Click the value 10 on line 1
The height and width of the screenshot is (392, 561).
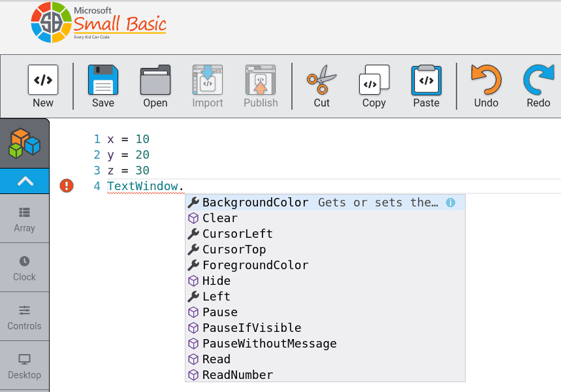(142, 139)
